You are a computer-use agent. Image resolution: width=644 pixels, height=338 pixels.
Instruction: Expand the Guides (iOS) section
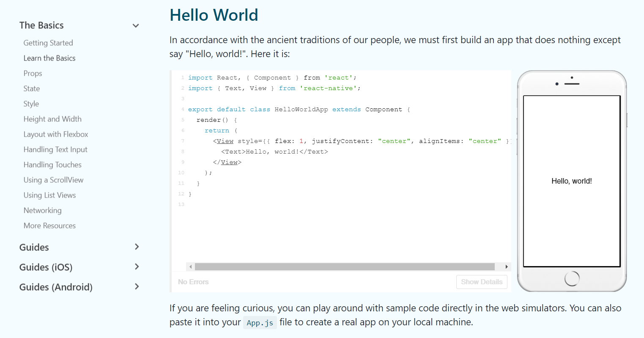point(137,267)
